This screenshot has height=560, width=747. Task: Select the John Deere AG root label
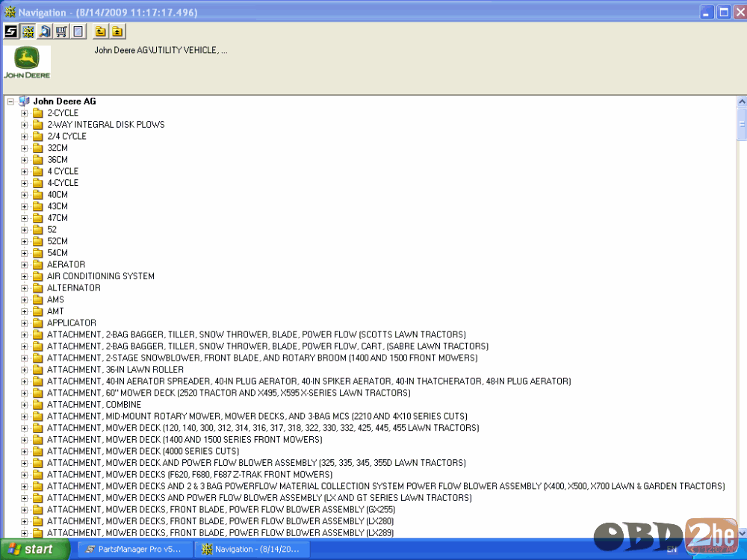pos(64,102)
